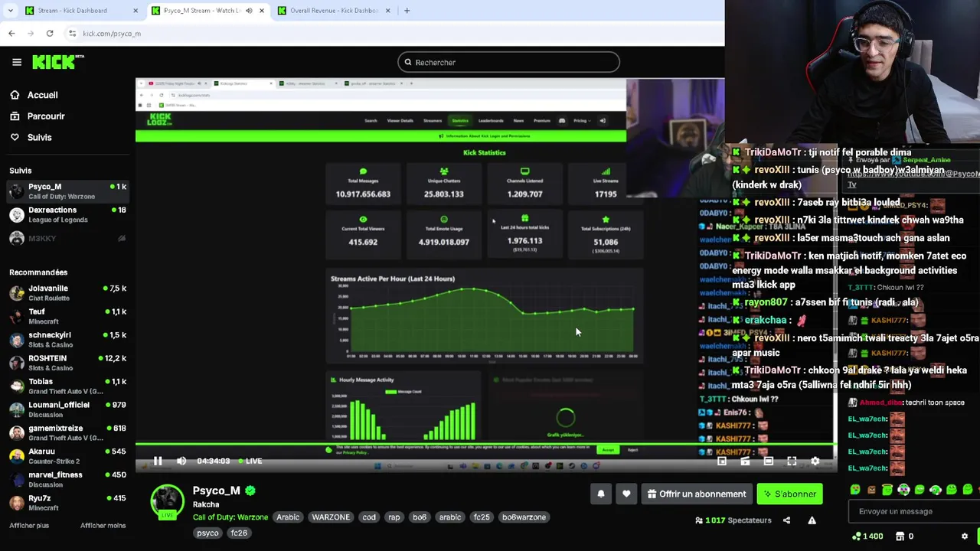The width and height of the screenshot is (980, 551).
Task: Click the Rechercher search field
Action: [x=508, y=62]
